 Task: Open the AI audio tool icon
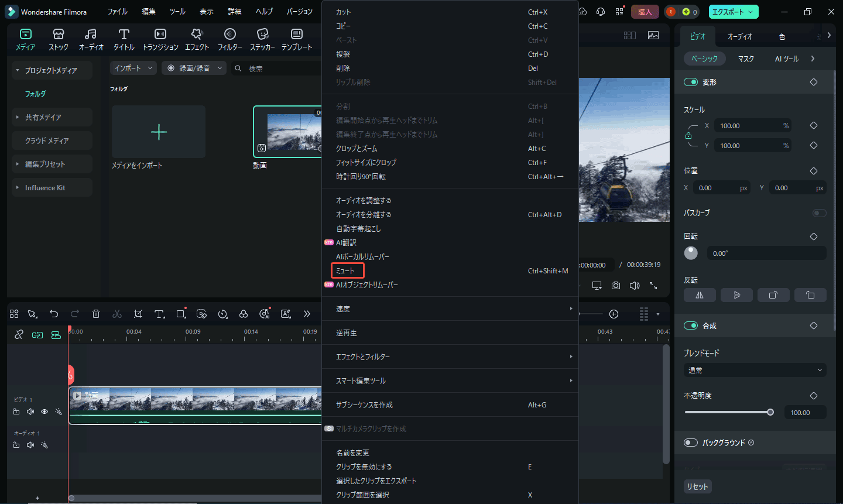(265, 314)
